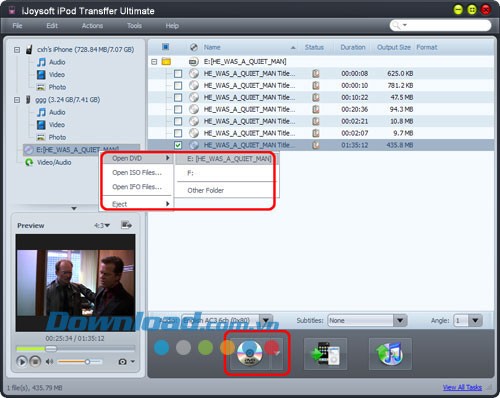Open the Subtitles dropdown showing None
Screen dimensions: 500x398
[367, 321]
